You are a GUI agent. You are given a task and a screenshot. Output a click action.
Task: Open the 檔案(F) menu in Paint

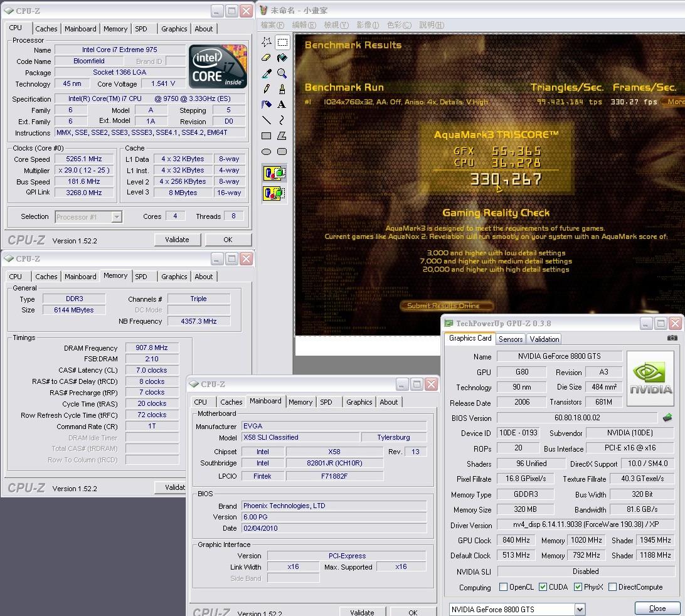pos(272,25)
